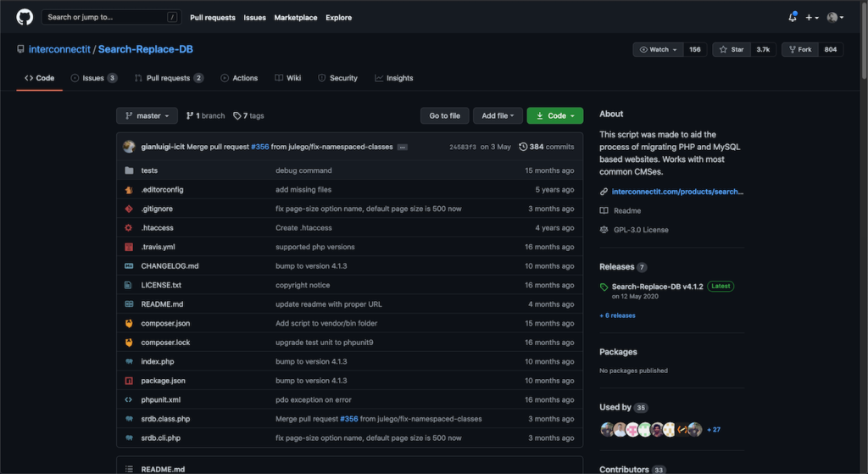The image size is (868, 474).
Task: Open the Add file dropdown
Action: click(498, 115)
